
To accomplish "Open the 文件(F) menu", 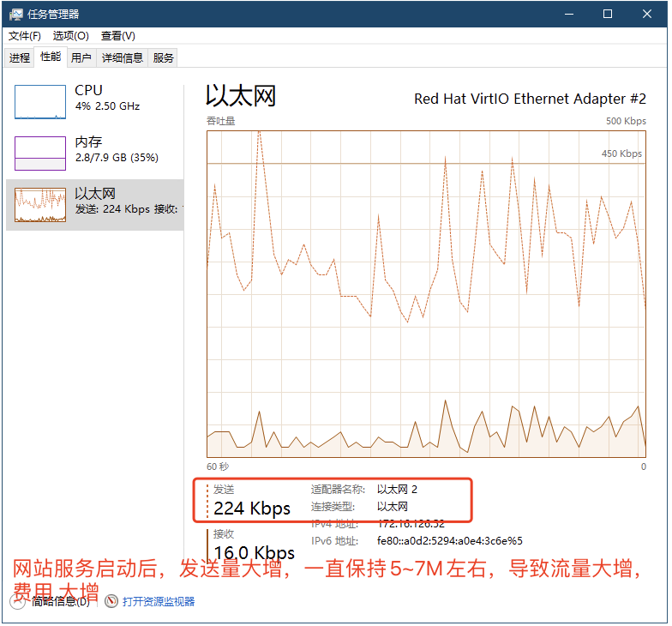I will click(25, 36).
